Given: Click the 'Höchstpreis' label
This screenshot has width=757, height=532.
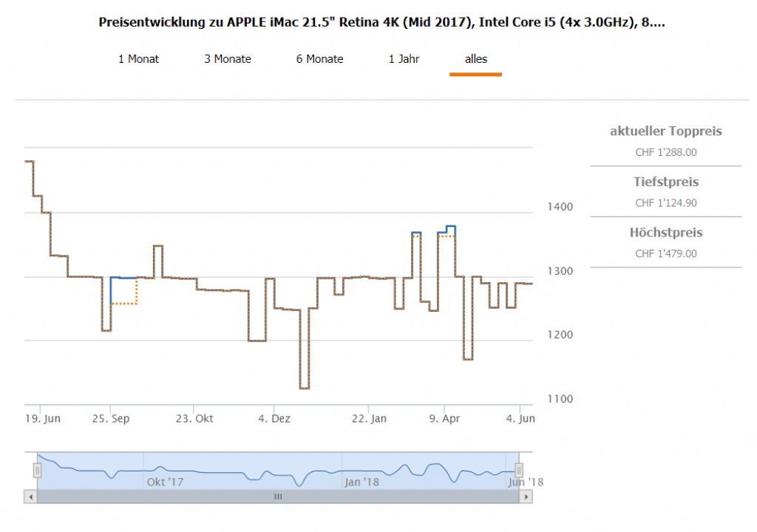Looking at the screenshot, I should [x=665, y=233].
